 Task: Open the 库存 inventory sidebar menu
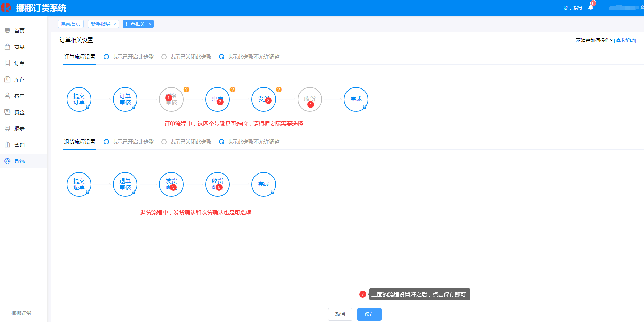pyautogui.click(x=19, y=79)
